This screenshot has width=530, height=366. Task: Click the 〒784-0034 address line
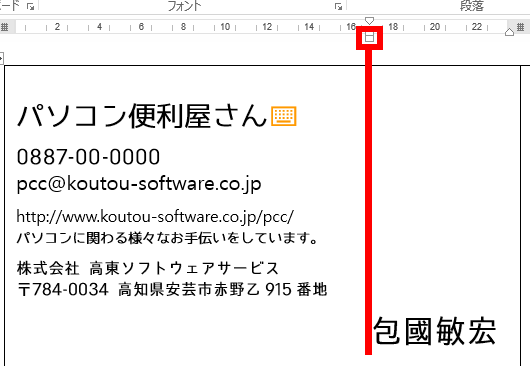click(x=172, y=289)
